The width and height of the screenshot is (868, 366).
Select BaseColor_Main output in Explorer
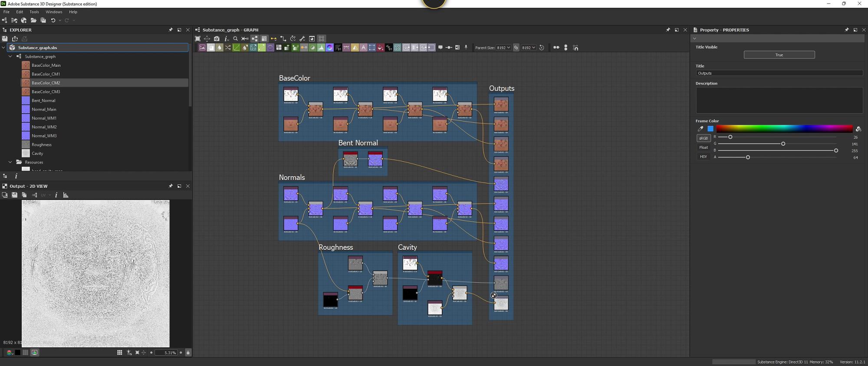point(46,65)
